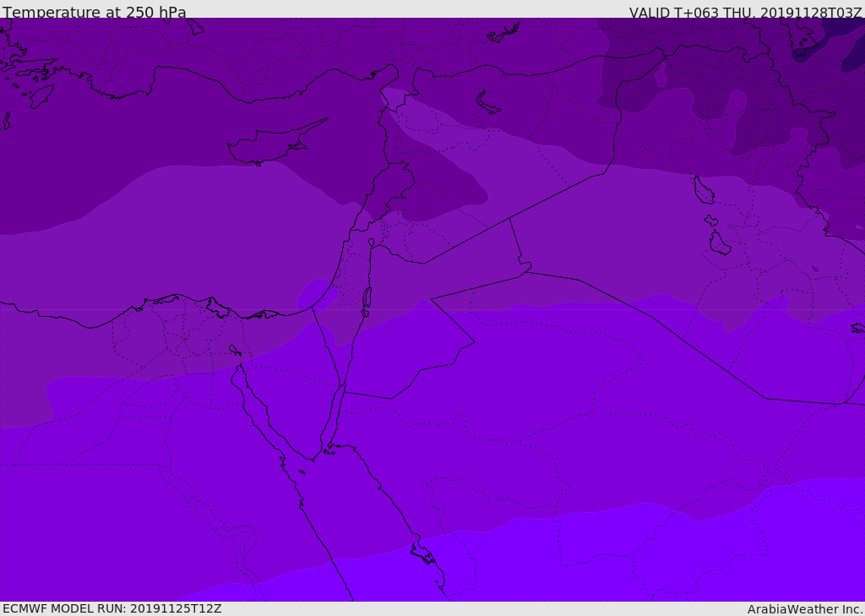Click the 'ArabiaWeather Inc.' credit text
Screen dimensions: 865x616
tap(806, 609)
